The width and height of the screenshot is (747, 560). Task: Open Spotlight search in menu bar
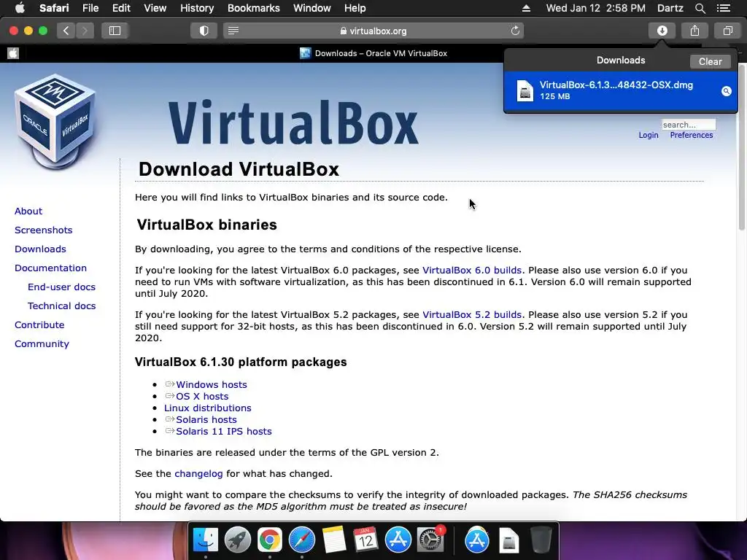tap(700, 8)
